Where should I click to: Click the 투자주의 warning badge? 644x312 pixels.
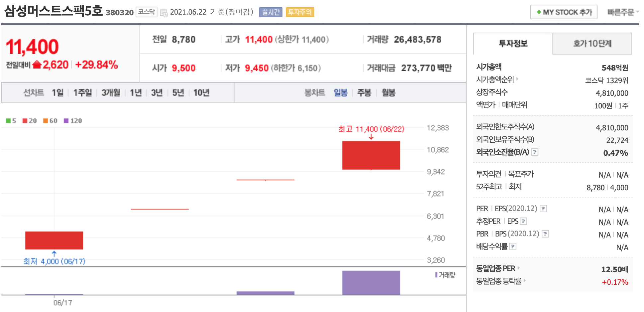(x=300, y=12)
